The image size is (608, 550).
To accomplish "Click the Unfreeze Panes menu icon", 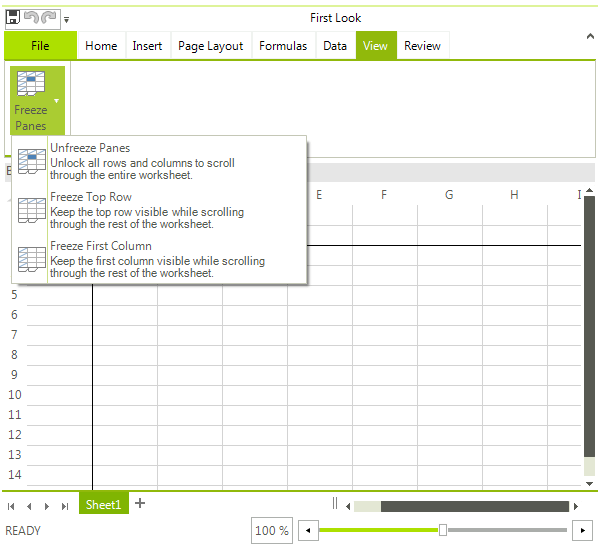I will (31, 161).
